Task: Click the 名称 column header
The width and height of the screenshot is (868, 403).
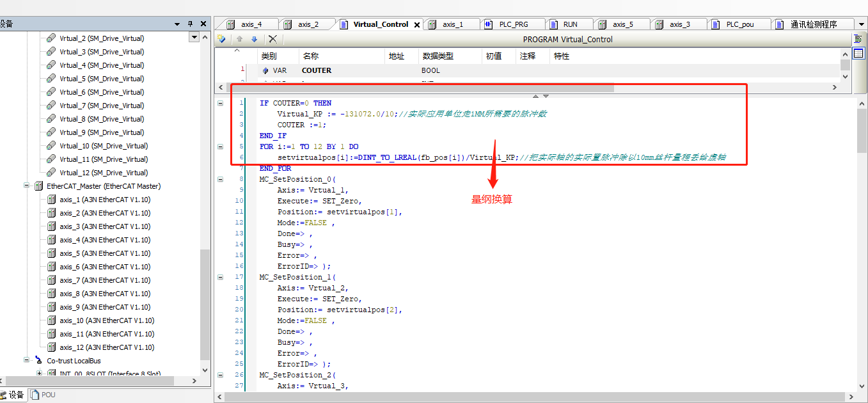Action: pyautogui.click(x=342, y=56)
